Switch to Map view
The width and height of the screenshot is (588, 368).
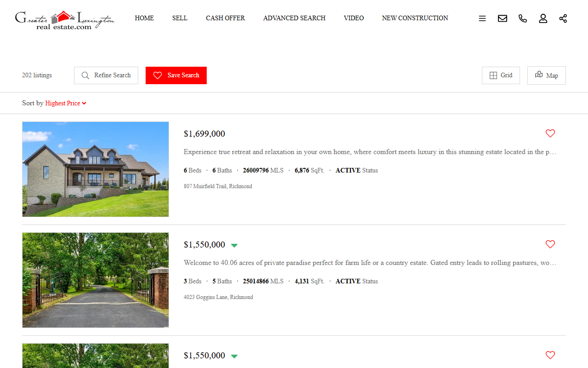[x=547, y=75]
